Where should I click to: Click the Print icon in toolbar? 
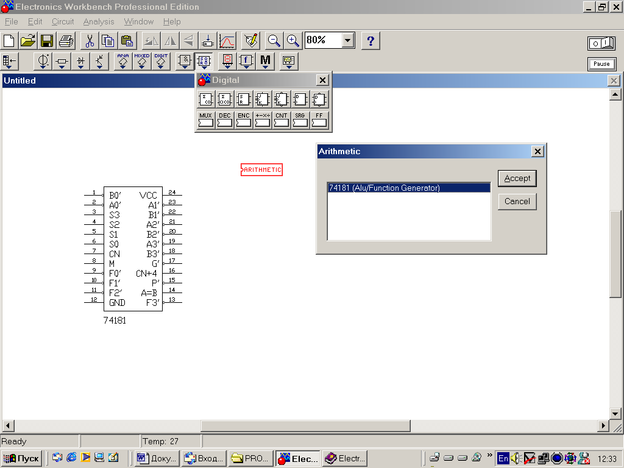pos(65,41)
